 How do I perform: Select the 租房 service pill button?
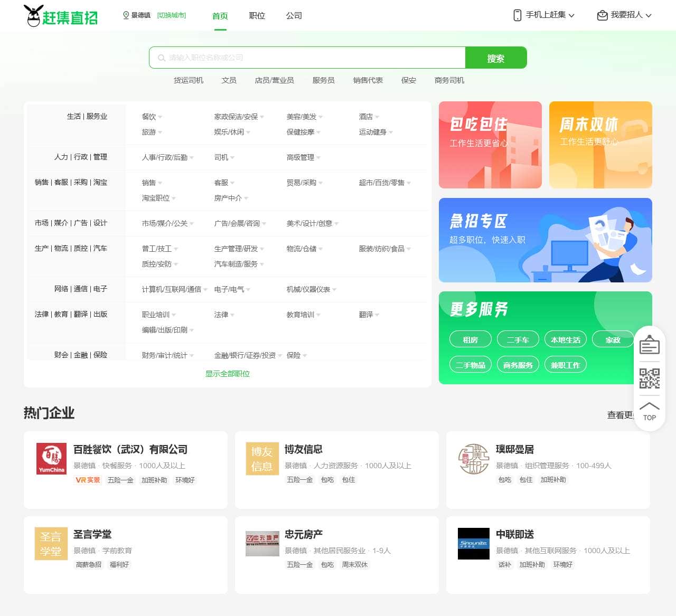tap(470, 339)
